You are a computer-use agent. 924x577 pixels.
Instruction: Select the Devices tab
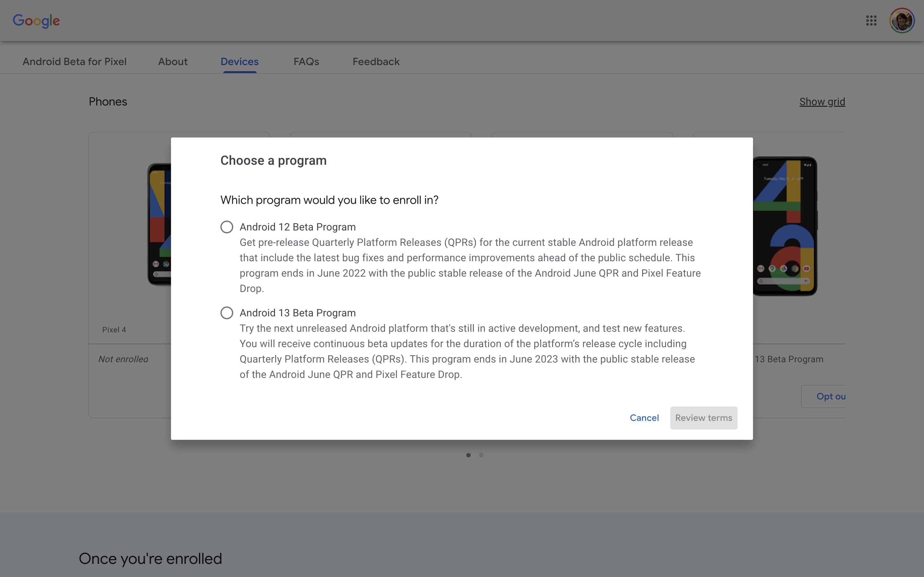point(239,62)
